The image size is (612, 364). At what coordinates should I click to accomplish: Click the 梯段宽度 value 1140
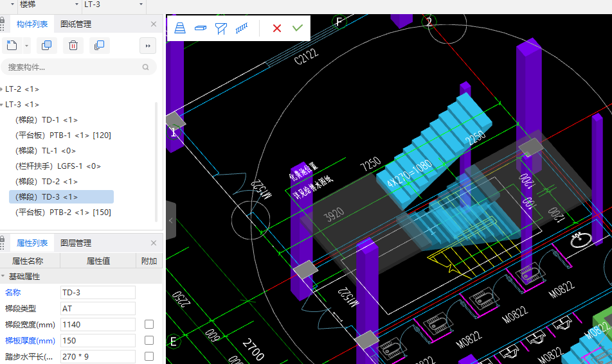pyautogui.click(x=98, y=325)
